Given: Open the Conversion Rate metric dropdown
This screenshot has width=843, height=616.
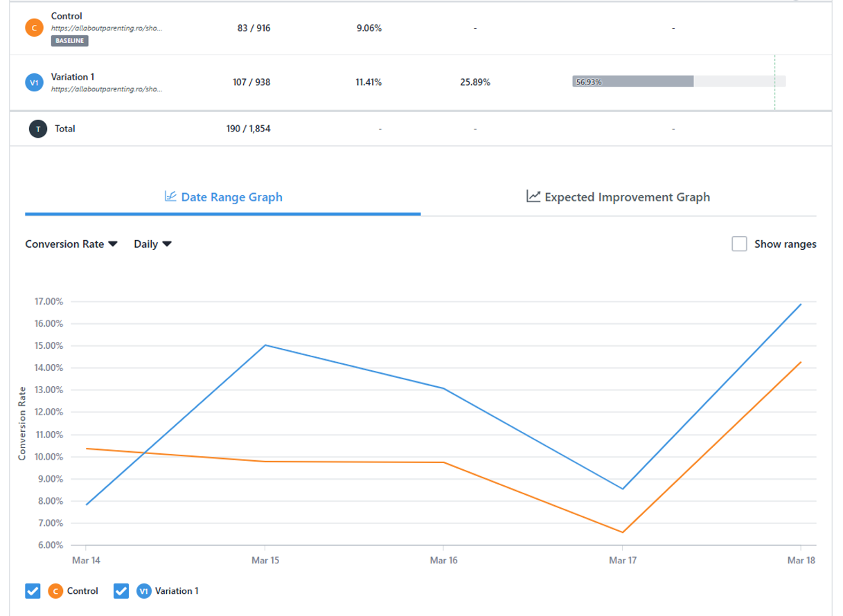Looking at the screenshot, I should pyautogui.click(x=71, y=244).
